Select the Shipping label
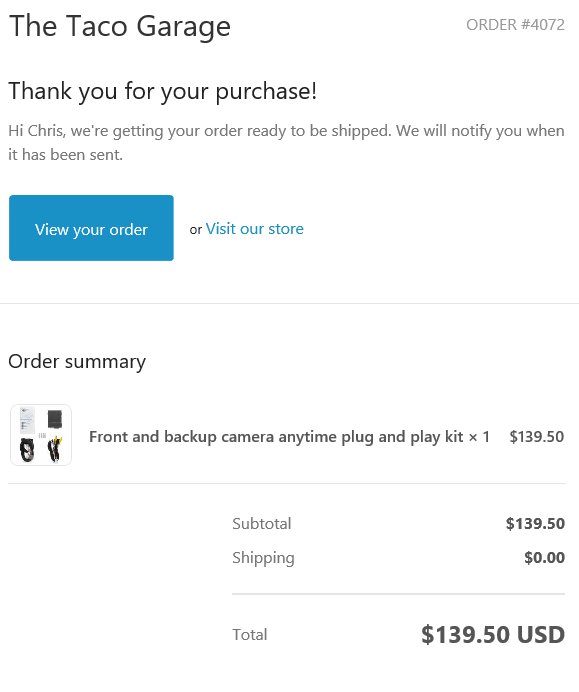Screen dimensions: 579x692 pos(263,558)
